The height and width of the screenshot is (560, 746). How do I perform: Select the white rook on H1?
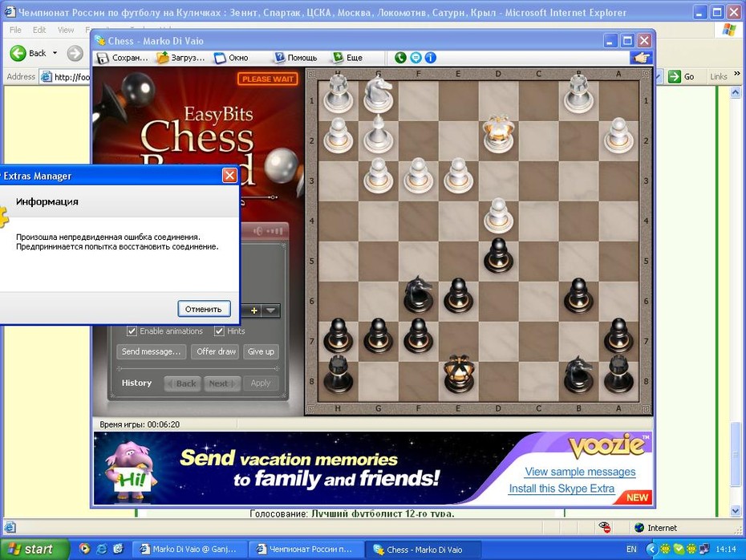tap(339, 94)
